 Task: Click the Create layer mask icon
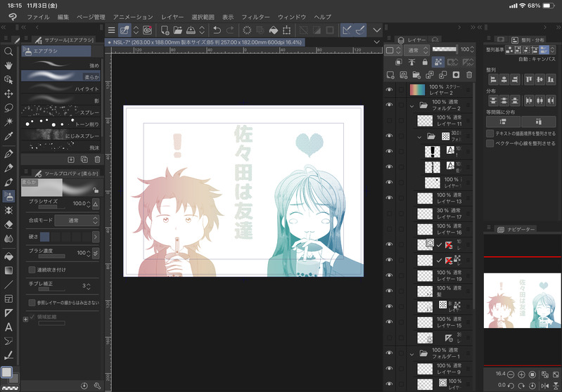point(456,75)
